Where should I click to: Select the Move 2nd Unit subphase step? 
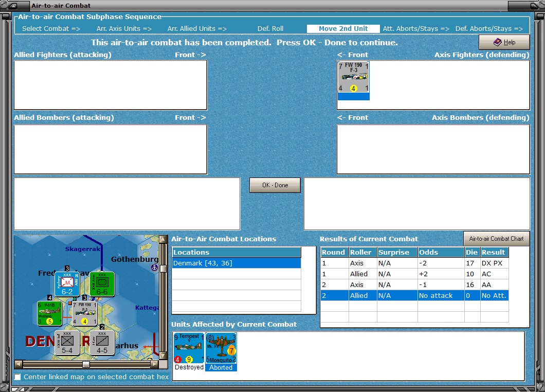click(x=343, y=28)
